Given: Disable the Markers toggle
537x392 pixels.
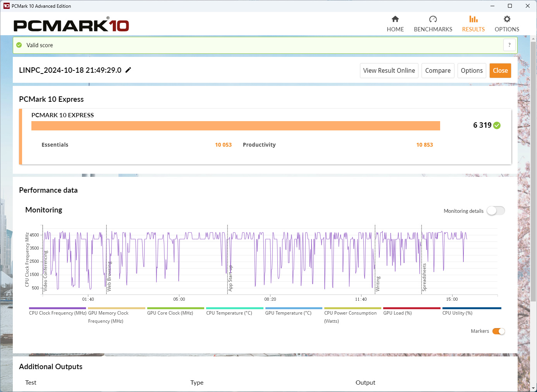Looking at the screenshot, I should point(499,331).
